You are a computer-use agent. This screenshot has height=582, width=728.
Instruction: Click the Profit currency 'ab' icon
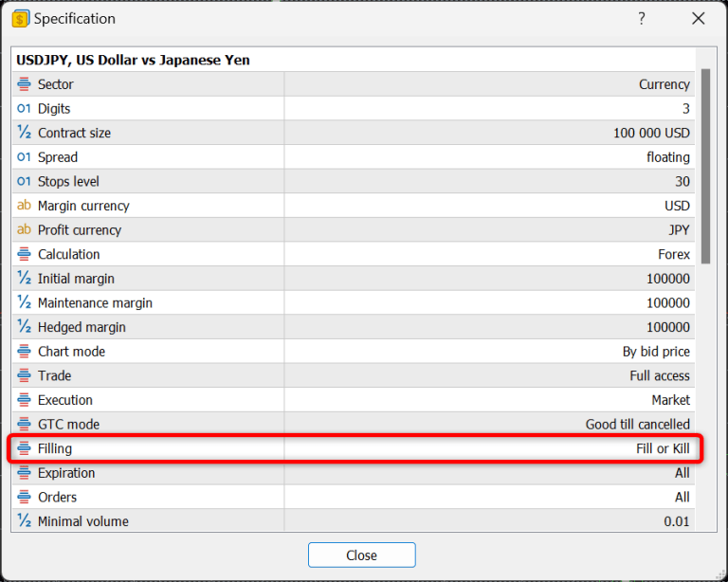(x=24, y=229)
